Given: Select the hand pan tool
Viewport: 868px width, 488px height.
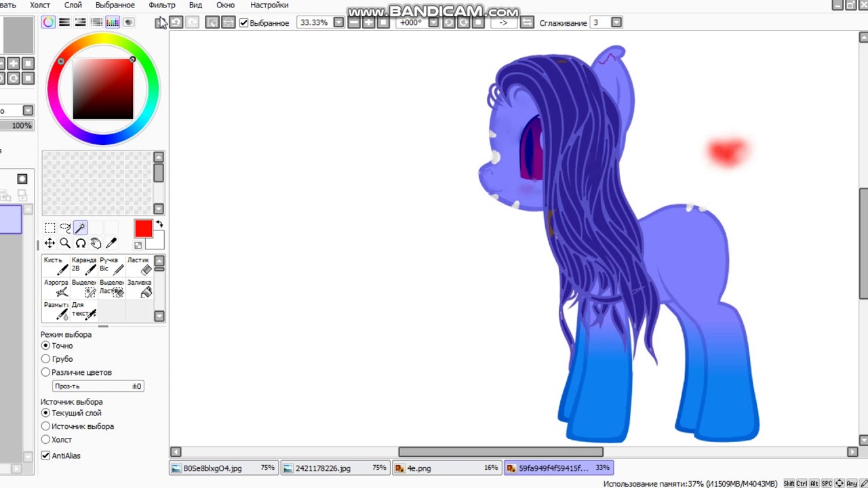Looking at the screenshot, I should pos(96,243).
